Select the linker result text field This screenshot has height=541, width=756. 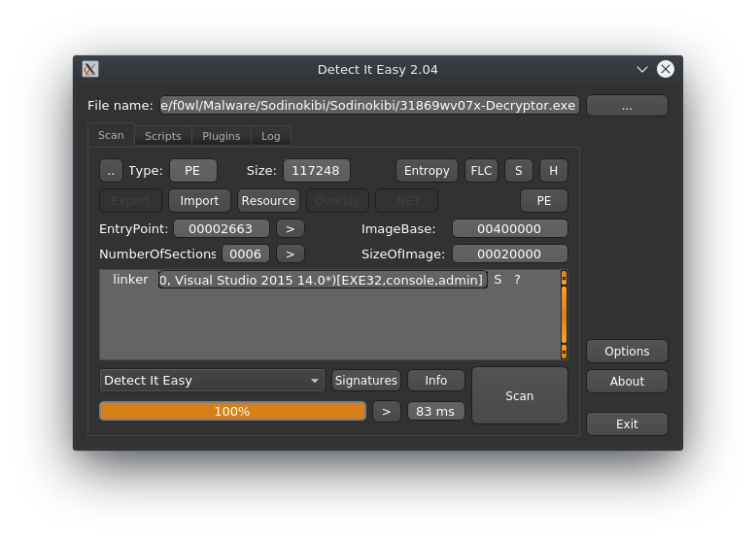[323, 280]
